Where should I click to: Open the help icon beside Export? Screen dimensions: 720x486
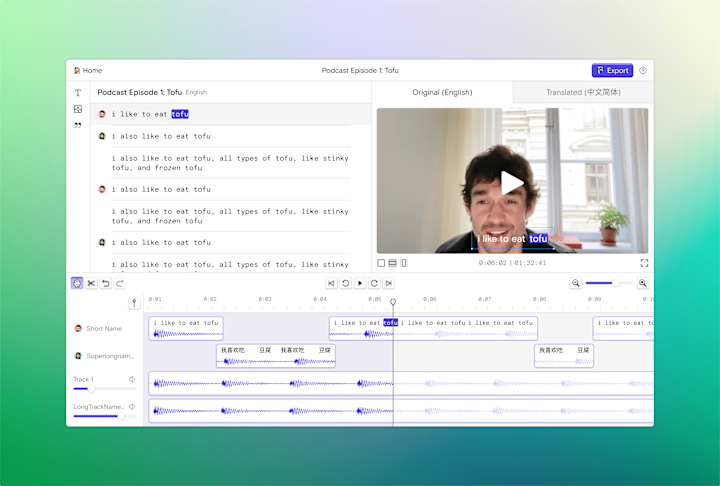pos(643,70)
